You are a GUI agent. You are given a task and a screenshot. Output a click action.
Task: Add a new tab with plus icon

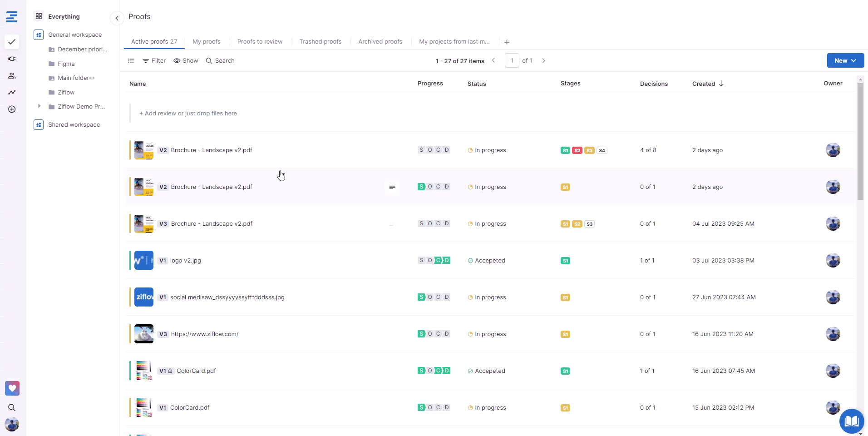pyautogui.click(x=507, y=42)
